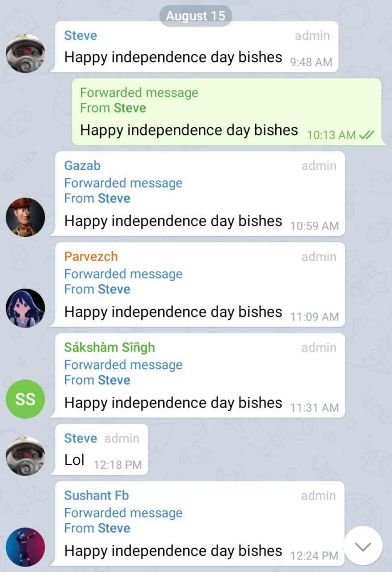
Task: Tap the orange Parvezch sender name
Action: pyautogui.click(x=91, y=257)
